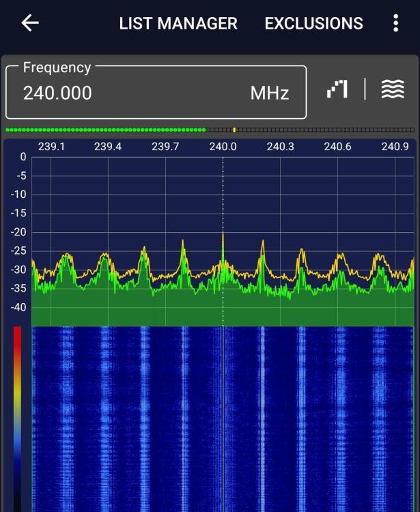The width and height of the screenshot is (420, 512).
Task: Tap the waves spectrum icon
Action: pos(393,89)
